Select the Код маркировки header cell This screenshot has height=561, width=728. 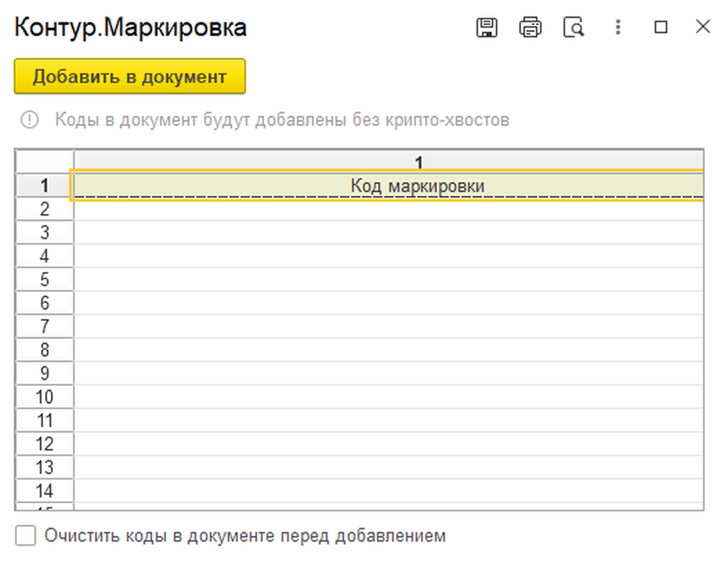click(388, 186)
